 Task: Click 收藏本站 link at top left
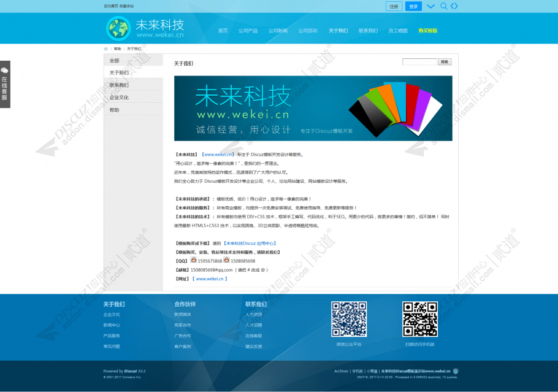126,6
